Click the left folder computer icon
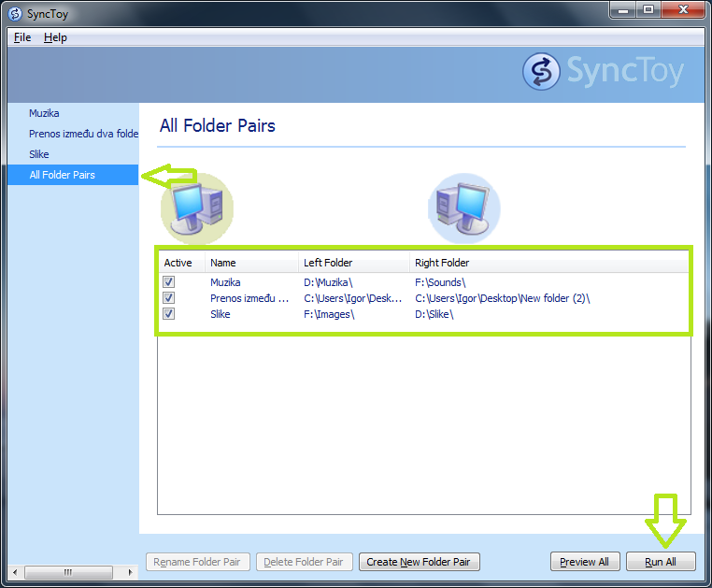This screenshot has width=712, height=588. tap(197, 208)
